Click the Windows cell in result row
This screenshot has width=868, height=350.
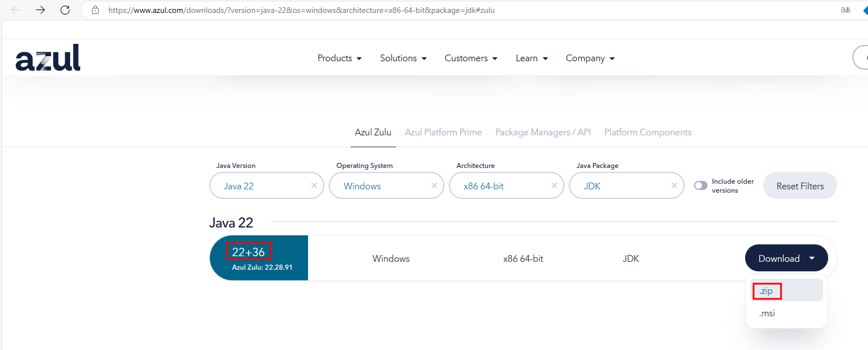tap(391, 258)
